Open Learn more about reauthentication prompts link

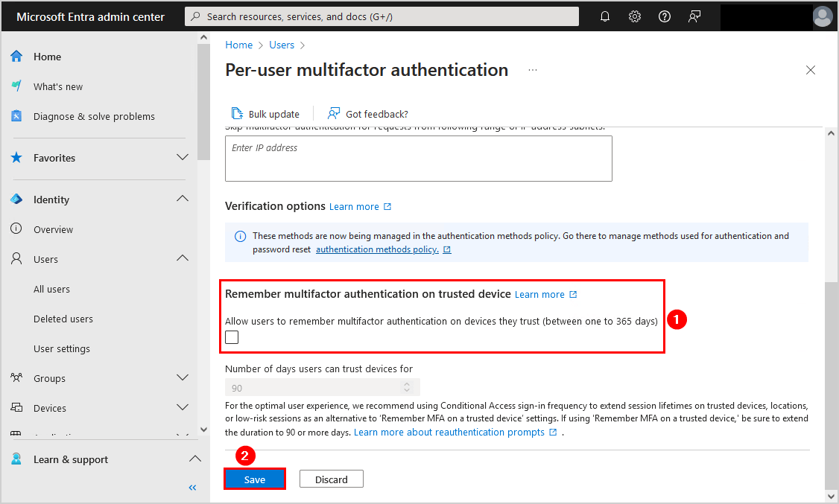(449, 432)
